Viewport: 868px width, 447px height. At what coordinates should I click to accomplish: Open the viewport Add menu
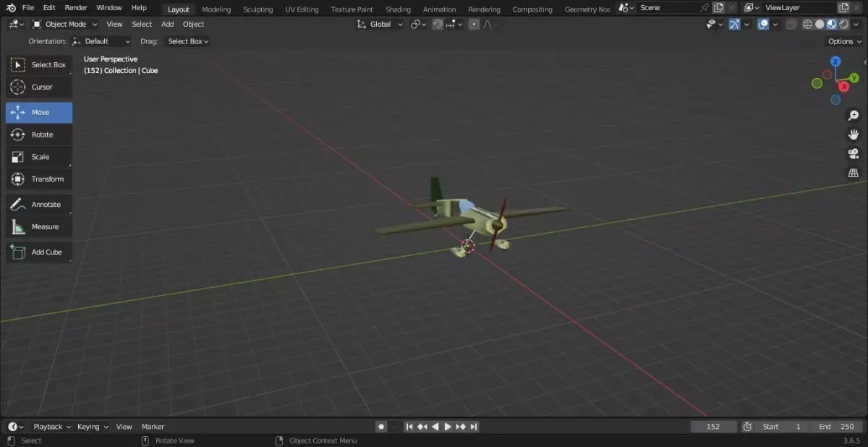coord(168,24)
